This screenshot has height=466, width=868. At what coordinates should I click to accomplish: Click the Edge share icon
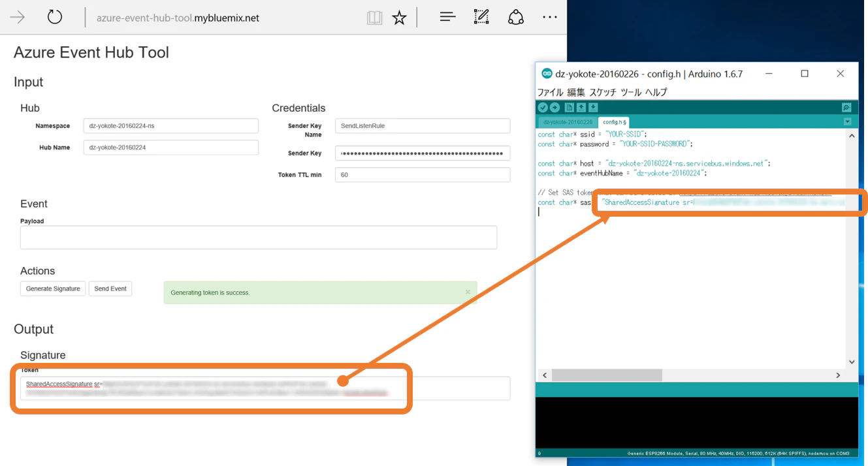click(516, 17)
